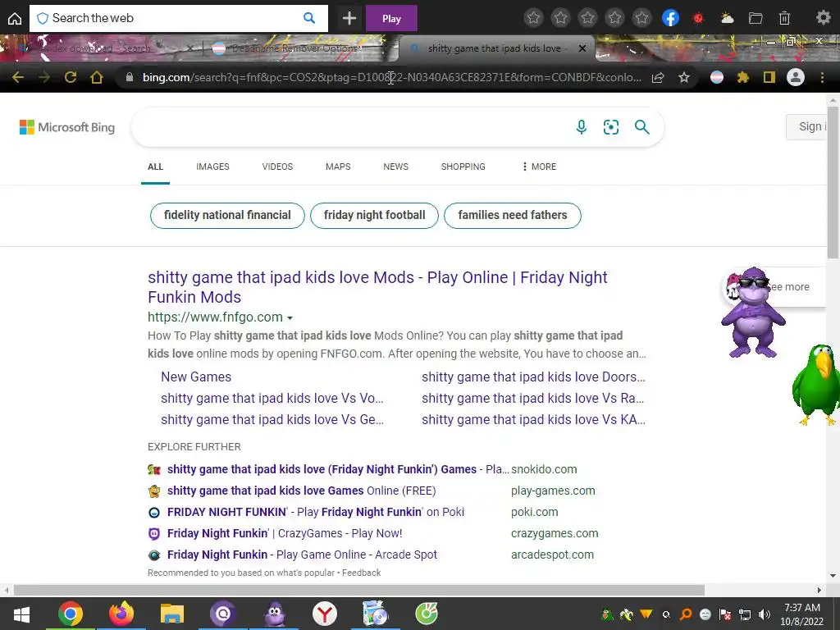Click the address bar URL field
Screen dimensions: 840x630
[x=391, y=78]
